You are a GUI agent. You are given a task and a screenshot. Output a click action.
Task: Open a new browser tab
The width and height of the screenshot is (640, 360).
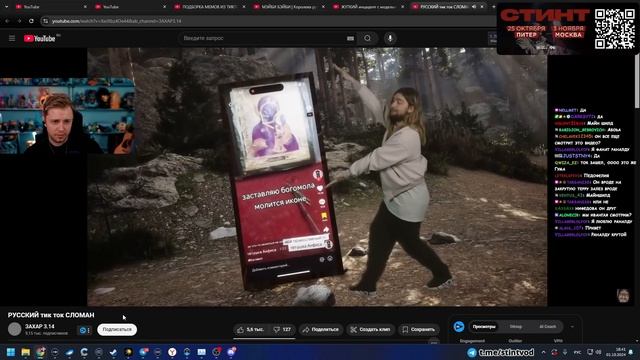pos(493,7)
